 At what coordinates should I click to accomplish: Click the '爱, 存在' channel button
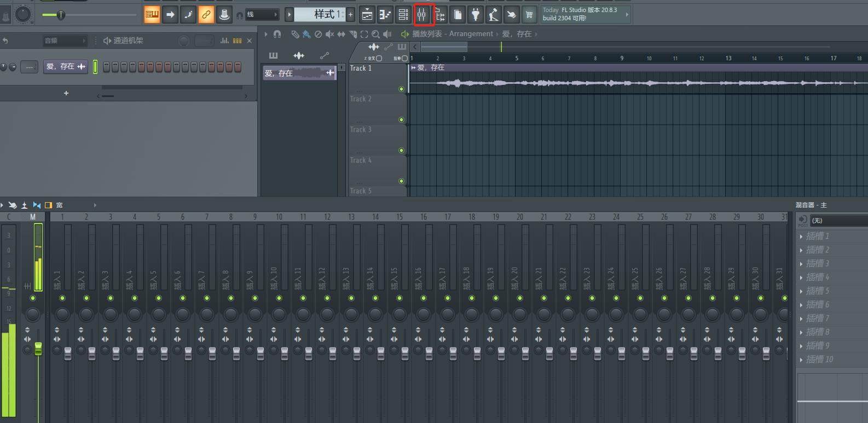click(x=66, y=66)
